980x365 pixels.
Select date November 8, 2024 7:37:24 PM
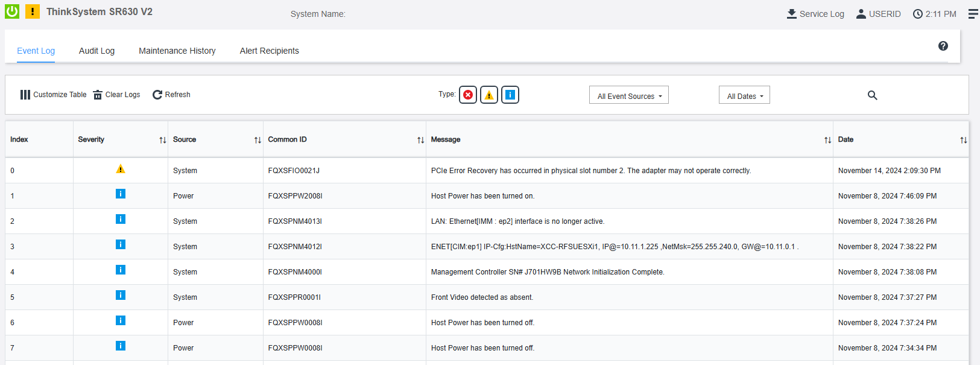(888, 323)
